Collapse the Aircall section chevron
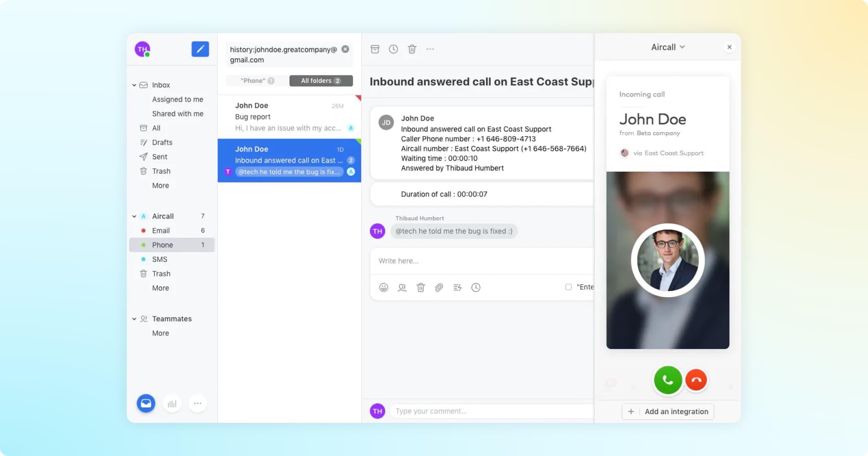The height and width of the screenshot is (456, 868). pos(134,216)
